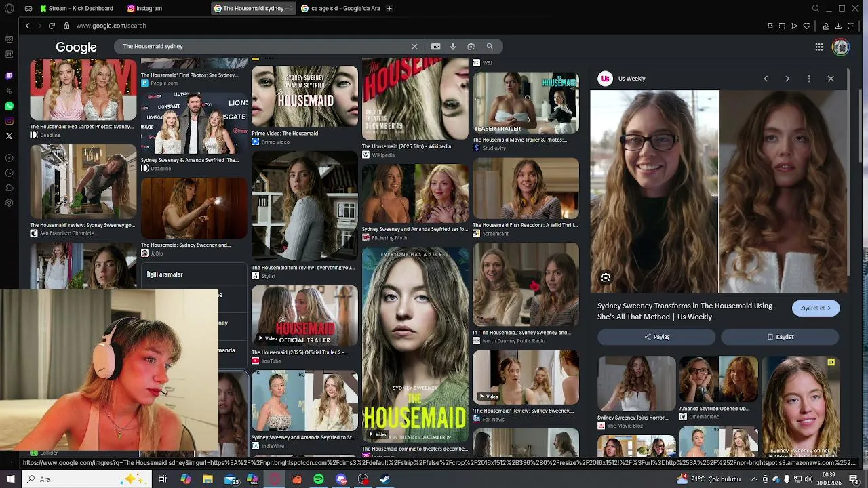Click the Us Weekly source name
The height and width of the screenshot is (488, 868).
(631, 79)
